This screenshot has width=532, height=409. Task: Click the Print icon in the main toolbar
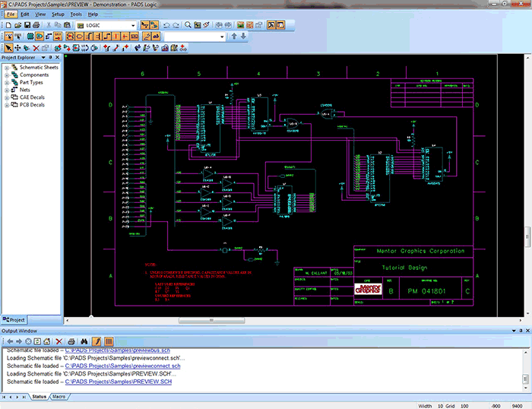(36, 25)
